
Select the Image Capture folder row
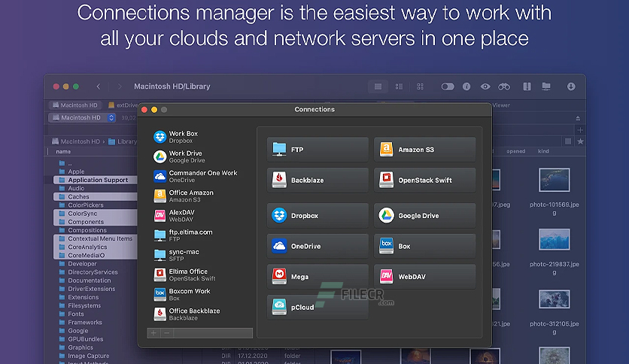(96, 356)
